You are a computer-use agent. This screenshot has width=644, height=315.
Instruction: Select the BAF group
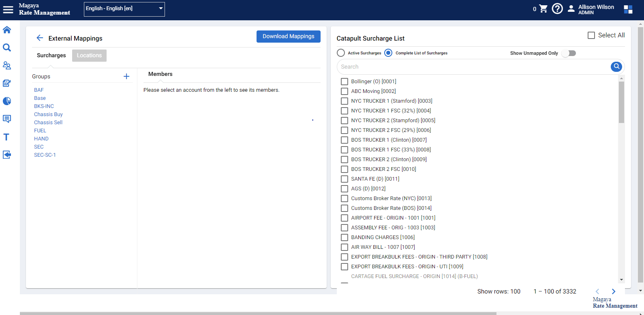point(39,90)
